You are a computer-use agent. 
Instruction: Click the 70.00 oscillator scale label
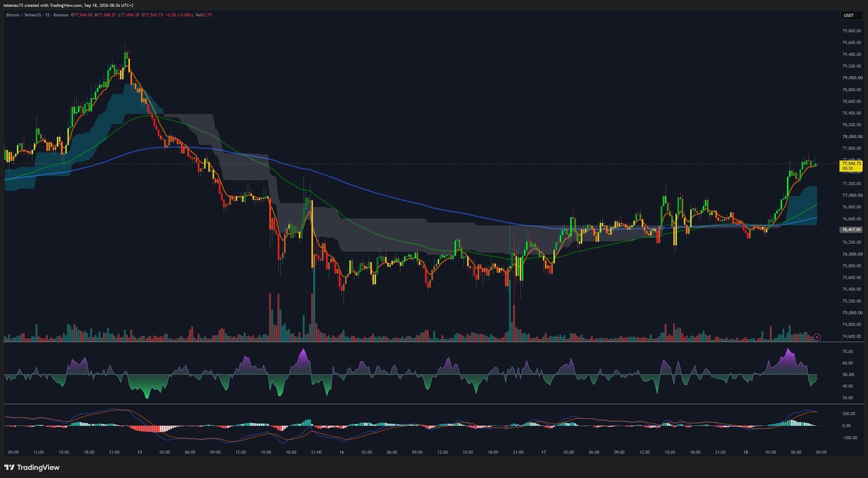[847, 352]
